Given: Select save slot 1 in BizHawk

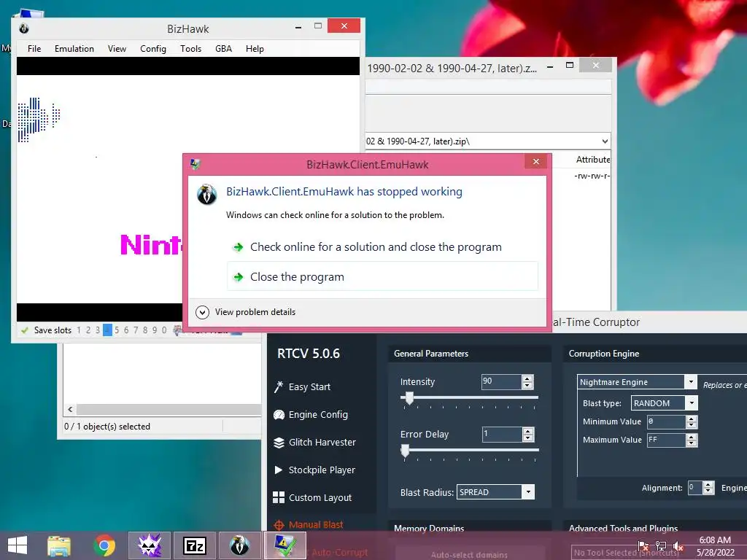Looking at the screenshot, I should pos(79,330).
